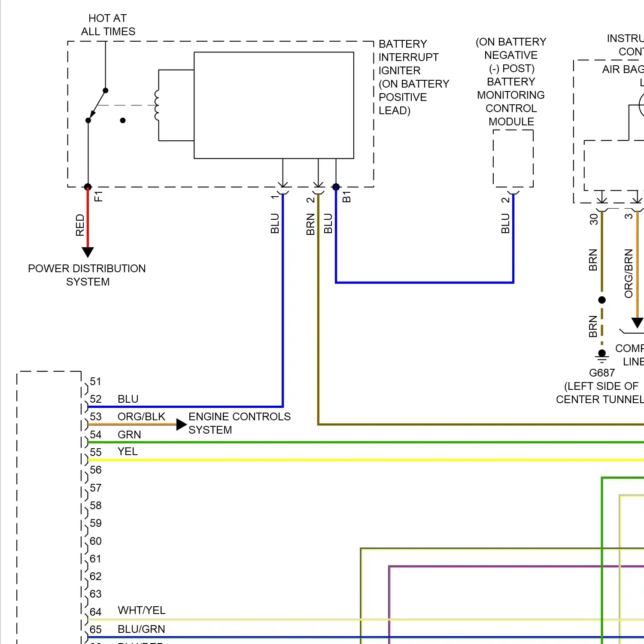Click the GRN label at pin 54

click(x=129, y=434)
